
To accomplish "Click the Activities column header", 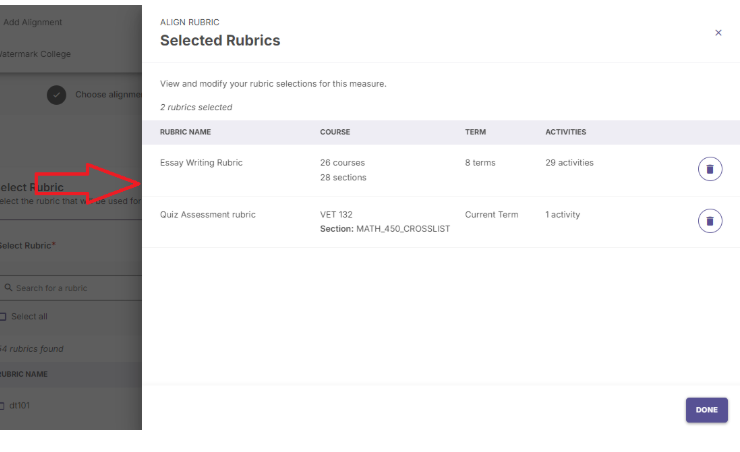I will [x=565, y=132].
